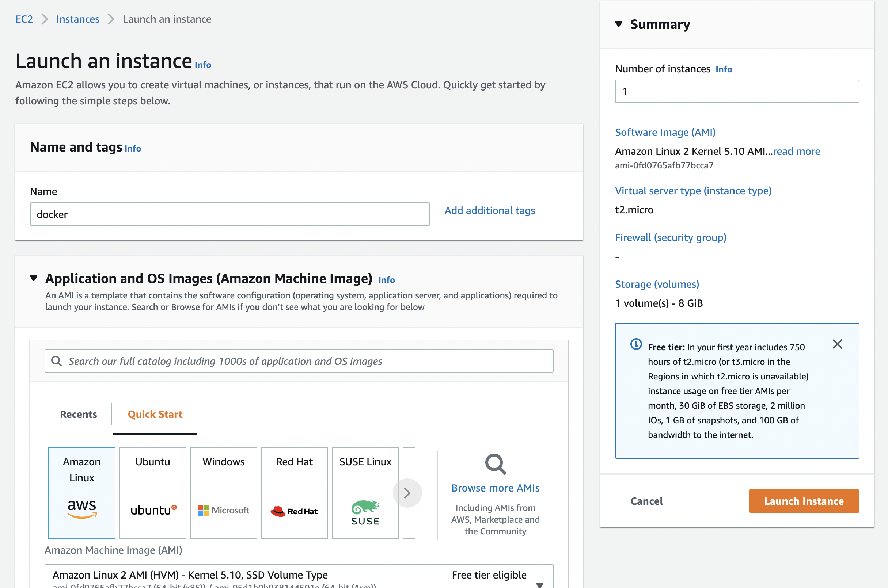Image resolution: width=888 pixels, height=588 pixels.
Task: Click the Free tier info circle icon
Action: (636, 344)
